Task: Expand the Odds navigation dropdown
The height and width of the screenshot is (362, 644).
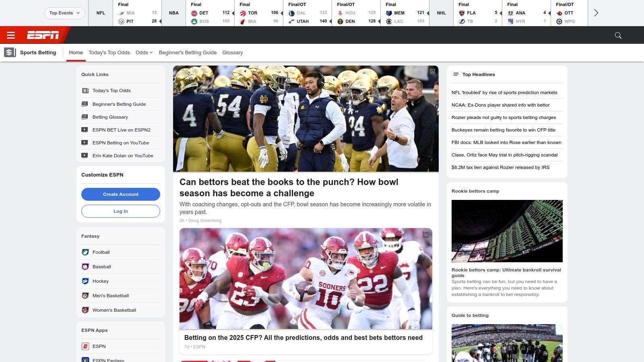Action: point(144,52)
